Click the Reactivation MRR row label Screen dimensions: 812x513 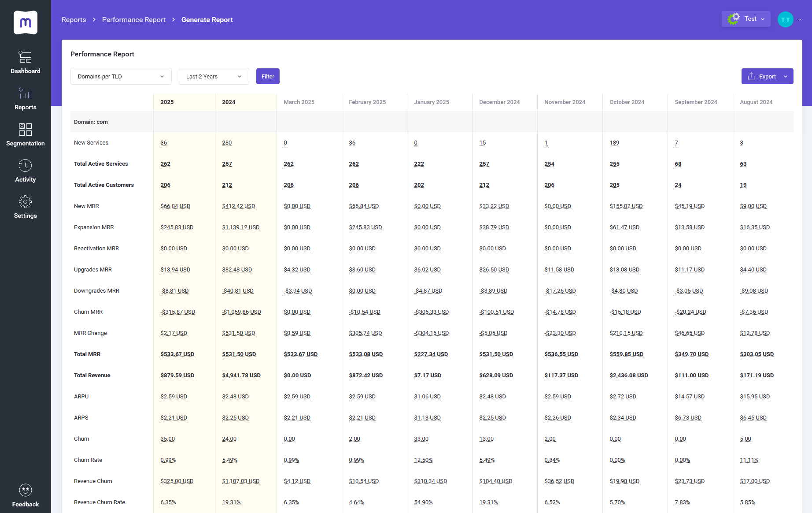point(96,249)
